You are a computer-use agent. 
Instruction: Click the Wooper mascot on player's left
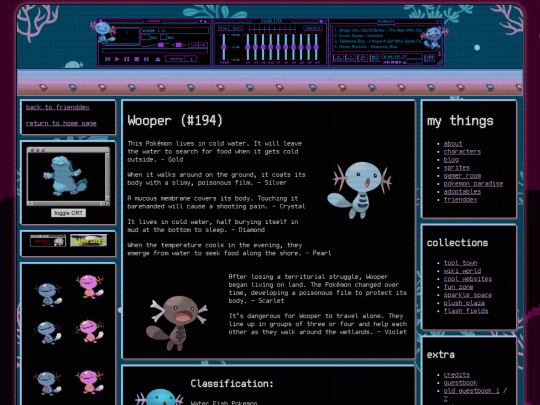(x=103, y=33)
